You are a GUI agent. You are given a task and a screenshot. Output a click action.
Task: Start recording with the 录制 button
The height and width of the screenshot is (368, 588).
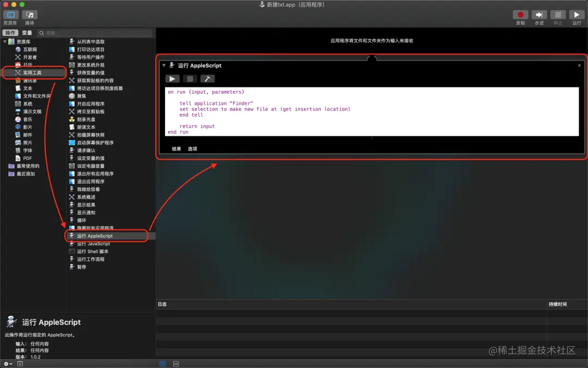(x=520, y=15)
